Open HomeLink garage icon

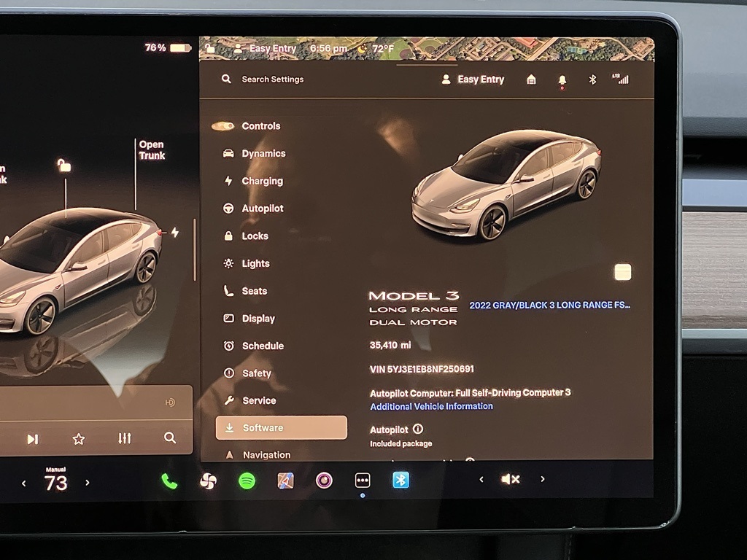point(531,79)
